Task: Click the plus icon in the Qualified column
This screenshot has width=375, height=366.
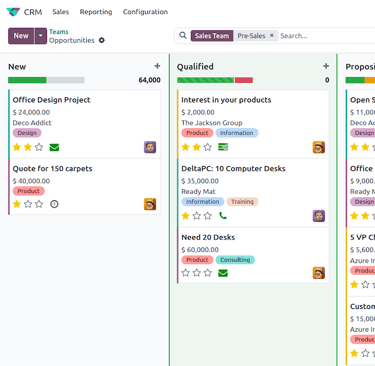Action: click(x=326, y=66)
